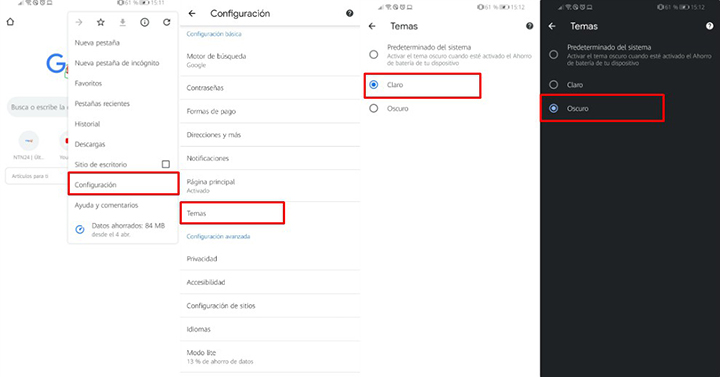Open Configuración de sitios setting

click(x=270, y=305)
